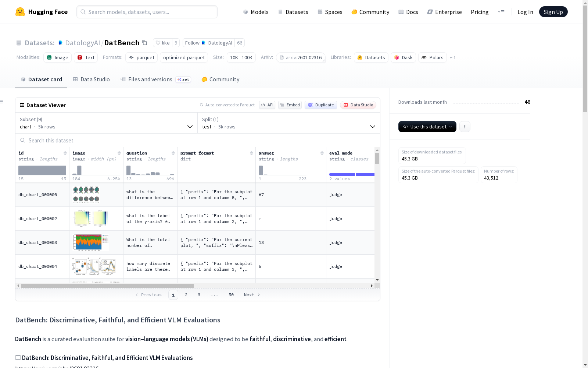
Task: Select the 10K - 100K size tag
Action: point(241,57)
